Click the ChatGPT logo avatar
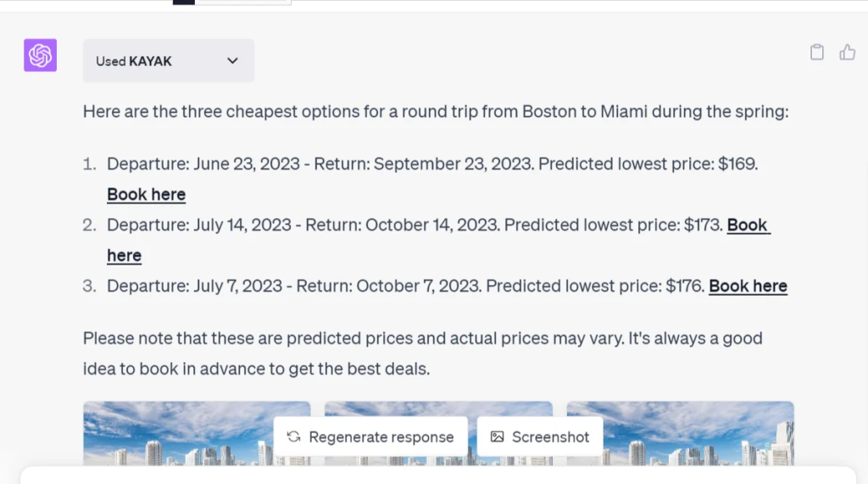 (40, 55)
